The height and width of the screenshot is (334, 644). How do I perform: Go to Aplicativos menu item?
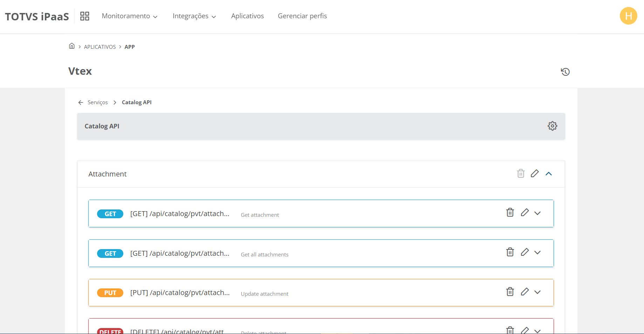point(247,16)
